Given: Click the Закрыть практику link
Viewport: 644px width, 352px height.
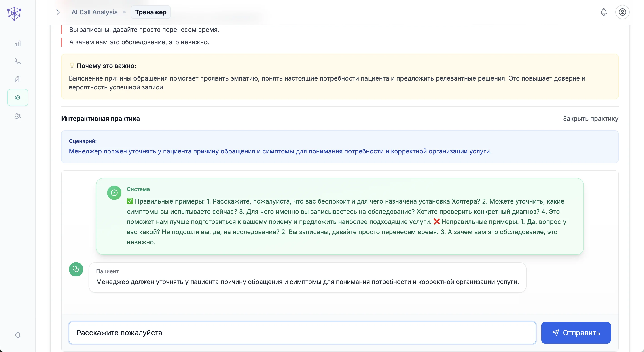Looking at the screenshot, I should coord(590,119).
